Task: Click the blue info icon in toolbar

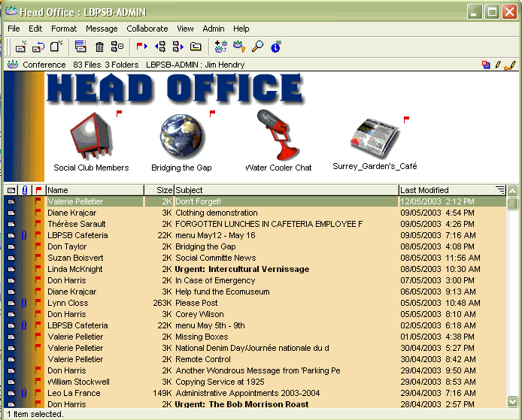Action: 275,47
